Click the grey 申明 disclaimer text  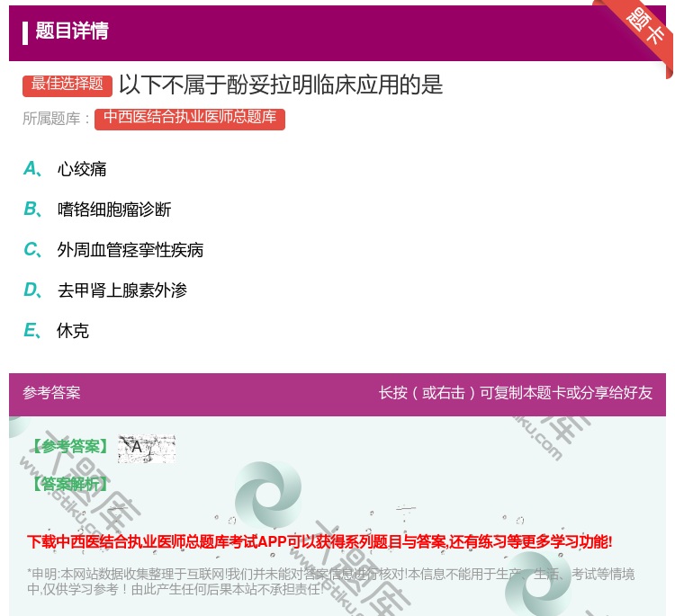(330, 581)
